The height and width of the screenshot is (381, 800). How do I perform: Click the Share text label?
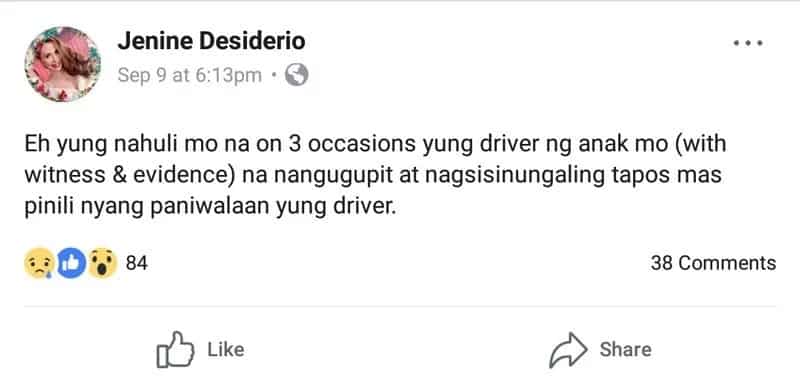pyautogui.click(x=626, y=349)
